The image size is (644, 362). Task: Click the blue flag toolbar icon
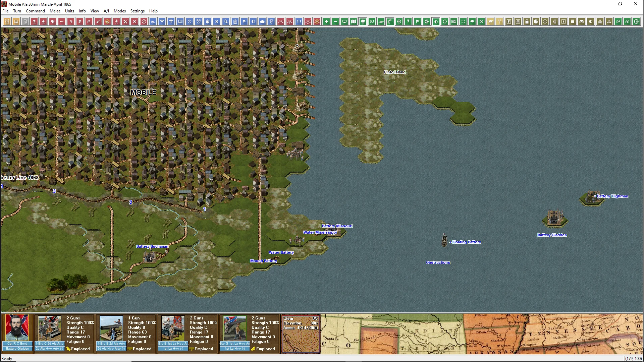click(x=244, y=21)
